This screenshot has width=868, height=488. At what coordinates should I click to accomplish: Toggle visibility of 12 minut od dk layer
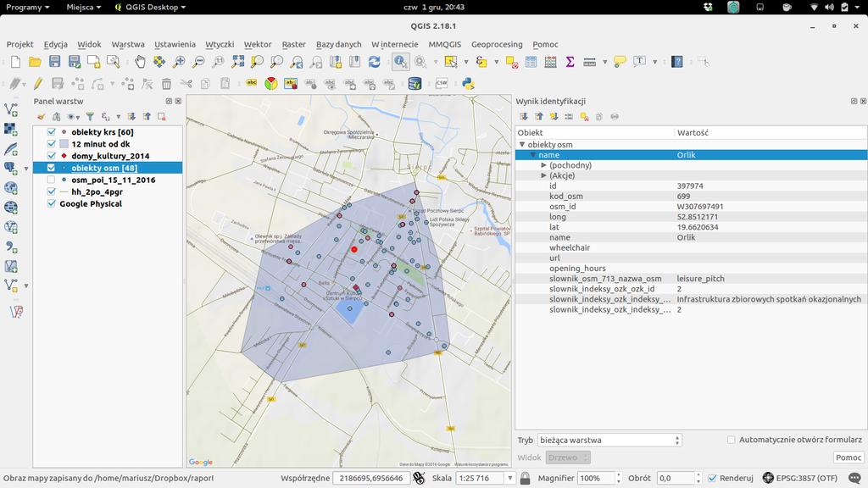(52, 144)
